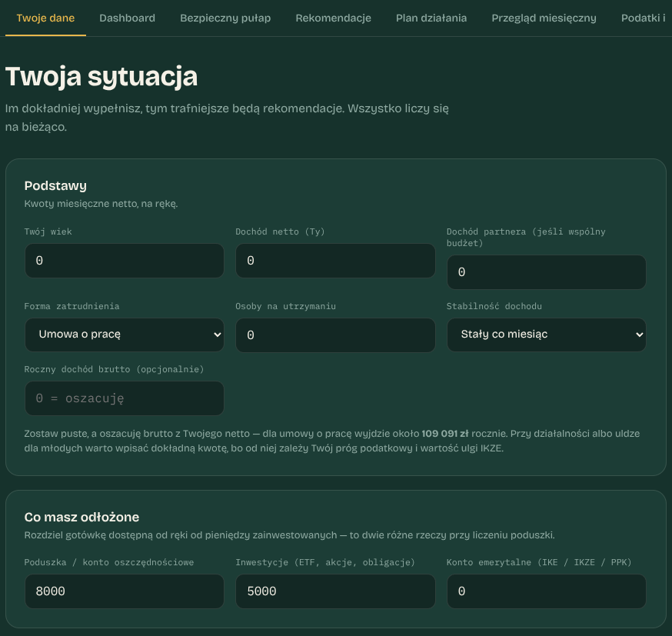
Task: Click the Stabilność dochodu label
Action: [x=494, y=306]
